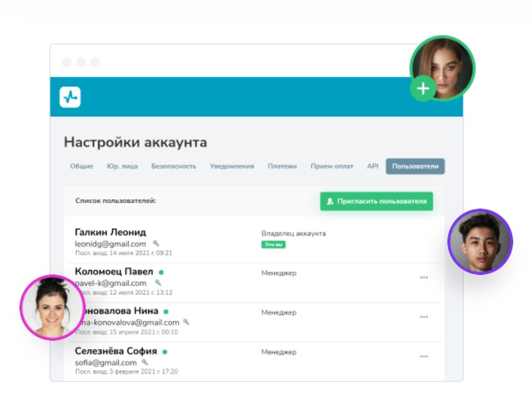Open the three-dot menu for Коновалова Нина

point(423,317)
